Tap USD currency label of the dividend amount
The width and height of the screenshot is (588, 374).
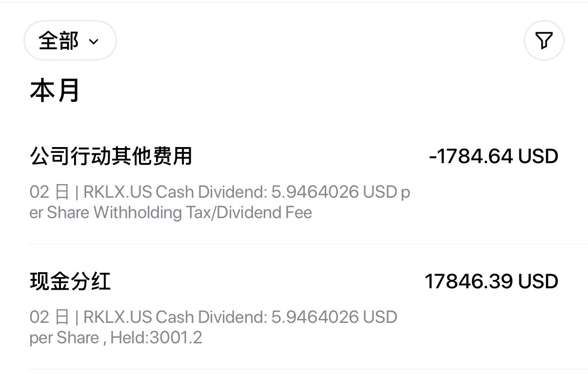(x=538, y=281)
